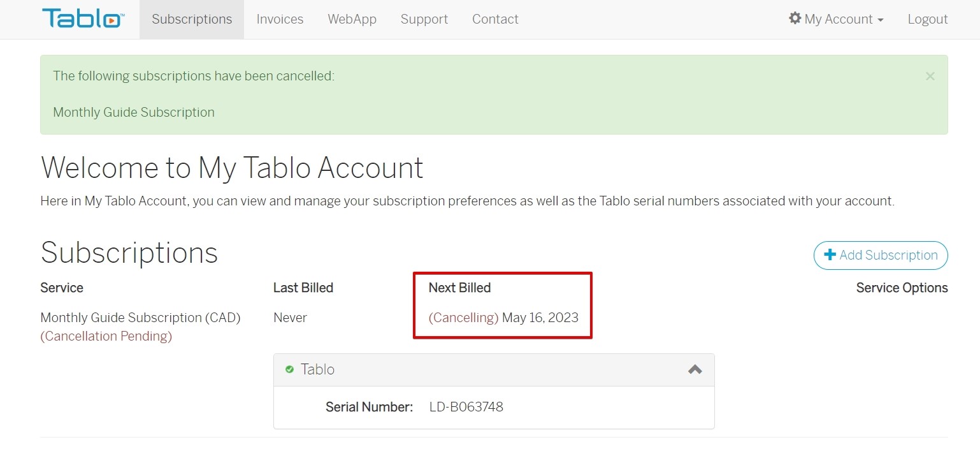Click the green checkmark beside Tablo
980x449 pixels.
coord(289,369)
